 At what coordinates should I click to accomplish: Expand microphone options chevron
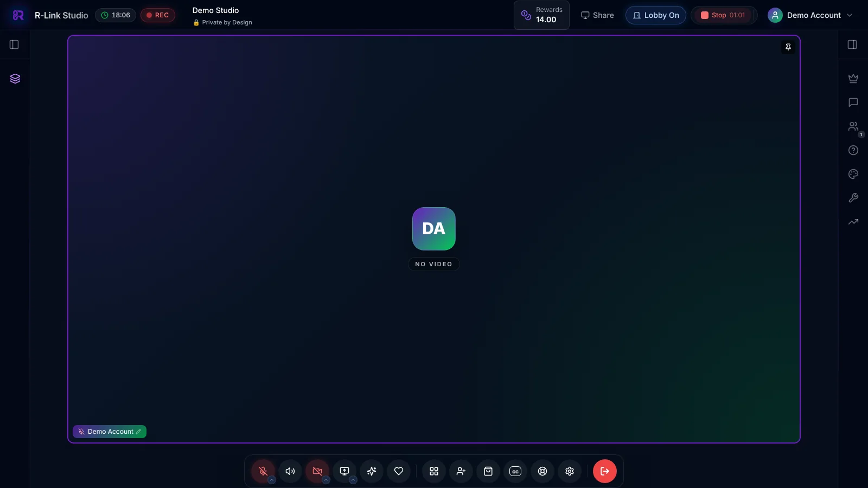(272, 480)
